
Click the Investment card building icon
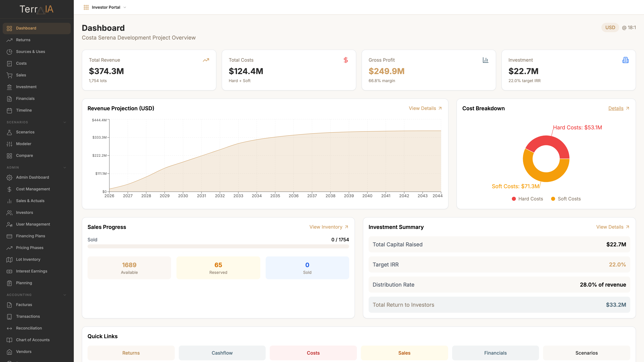[x=626, y=60]
